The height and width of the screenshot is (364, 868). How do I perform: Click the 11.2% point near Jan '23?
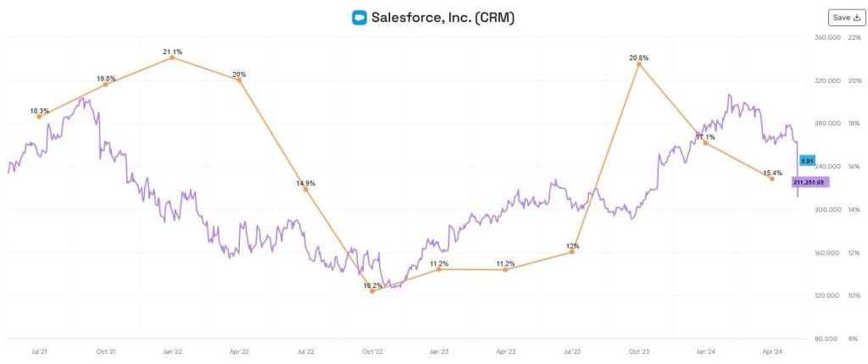point(439,269)
